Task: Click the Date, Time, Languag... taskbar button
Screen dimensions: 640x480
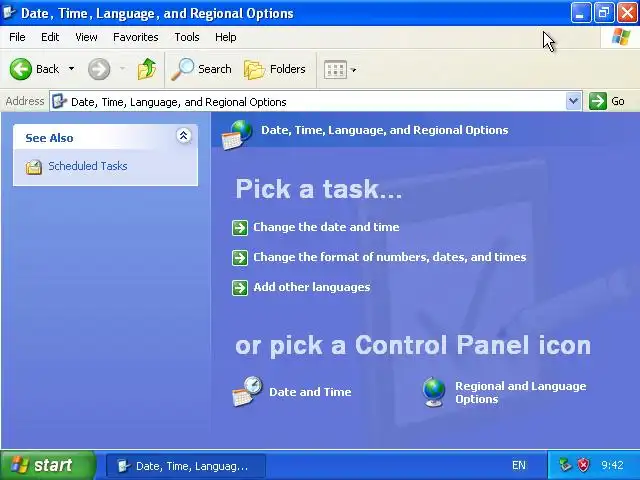Action: (x=186, y=466)
